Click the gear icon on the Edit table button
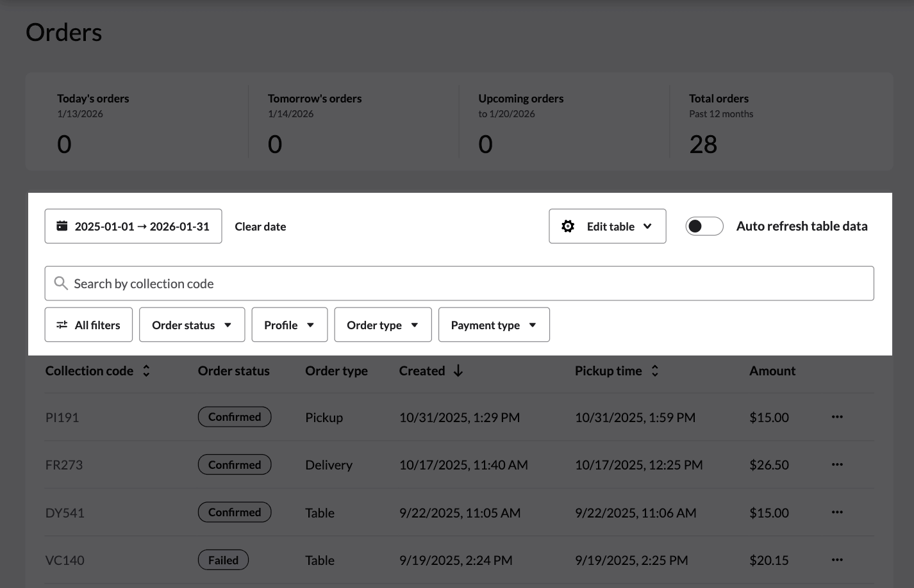The width and height of the screenshot is (914, 588). tap(568, 225)
